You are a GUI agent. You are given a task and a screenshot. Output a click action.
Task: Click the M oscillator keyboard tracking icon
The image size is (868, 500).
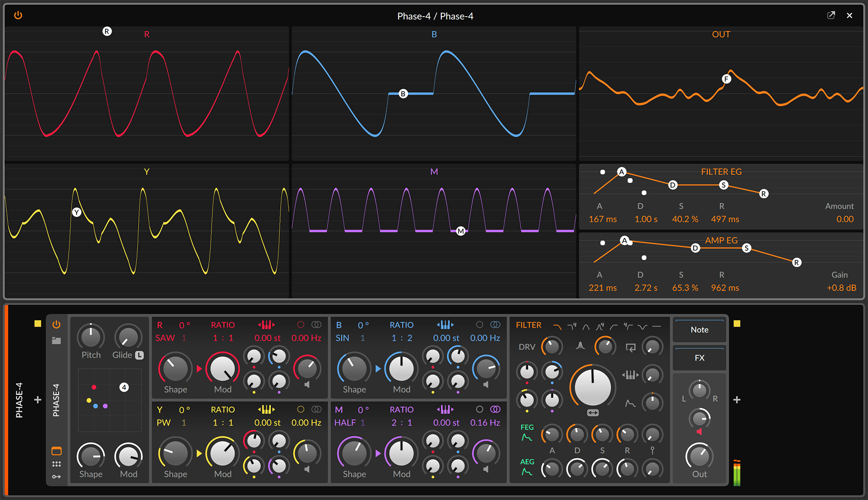tap(445, 409)
